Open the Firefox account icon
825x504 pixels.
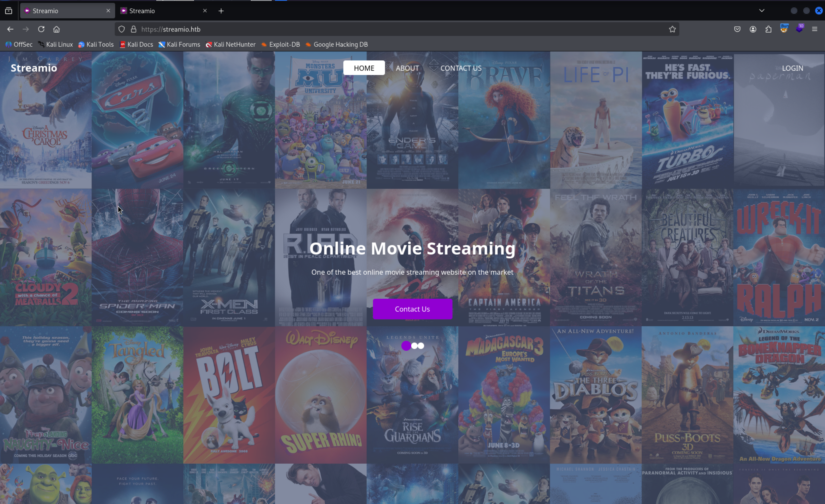[753, 29]
